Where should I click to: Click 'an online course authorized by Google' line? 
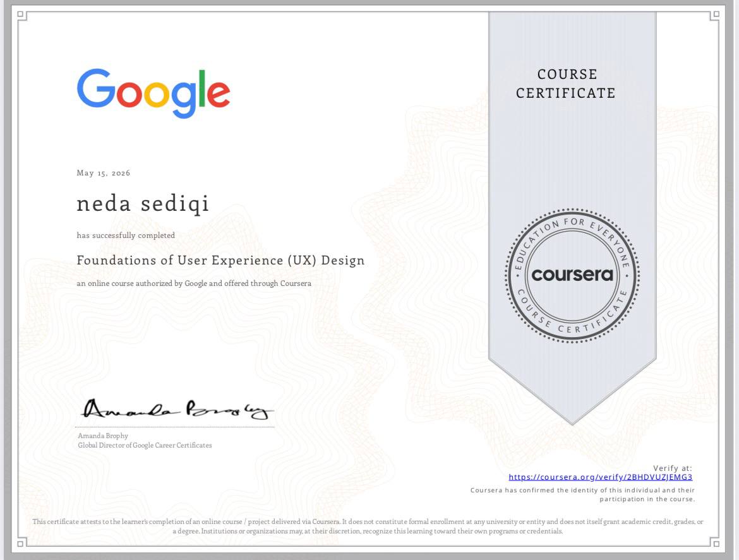[194, 283]
